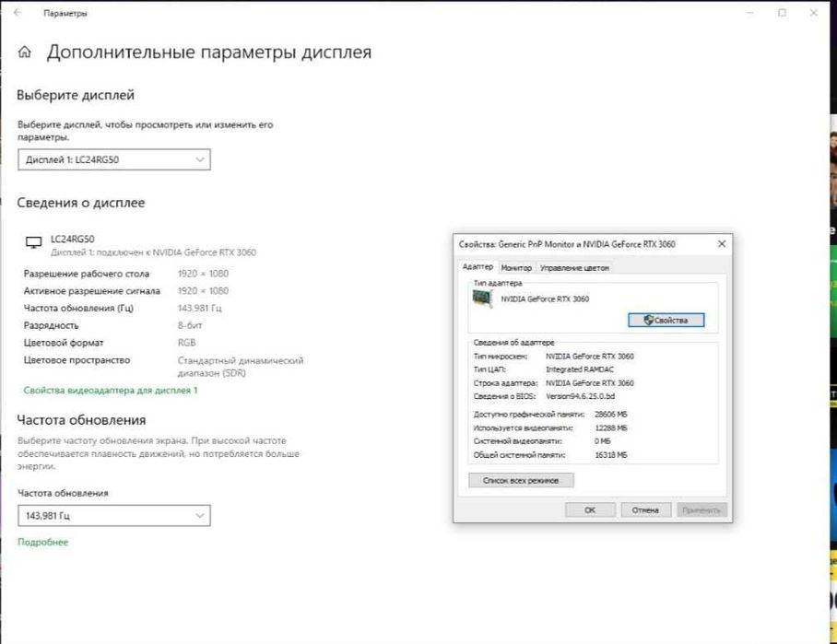Click the Свойства button with shield
The height and width of the screenshot is (644, 837).
pyautogui.click(x=666, y=320)
